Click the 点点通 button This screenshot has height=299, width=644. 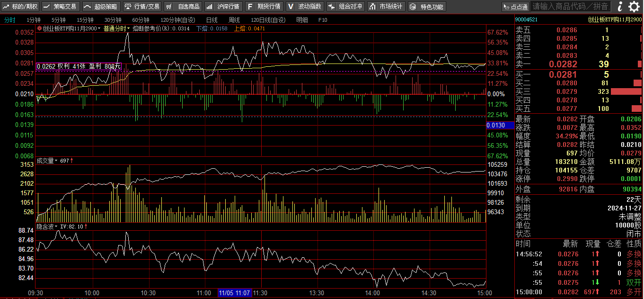point(515,7)
